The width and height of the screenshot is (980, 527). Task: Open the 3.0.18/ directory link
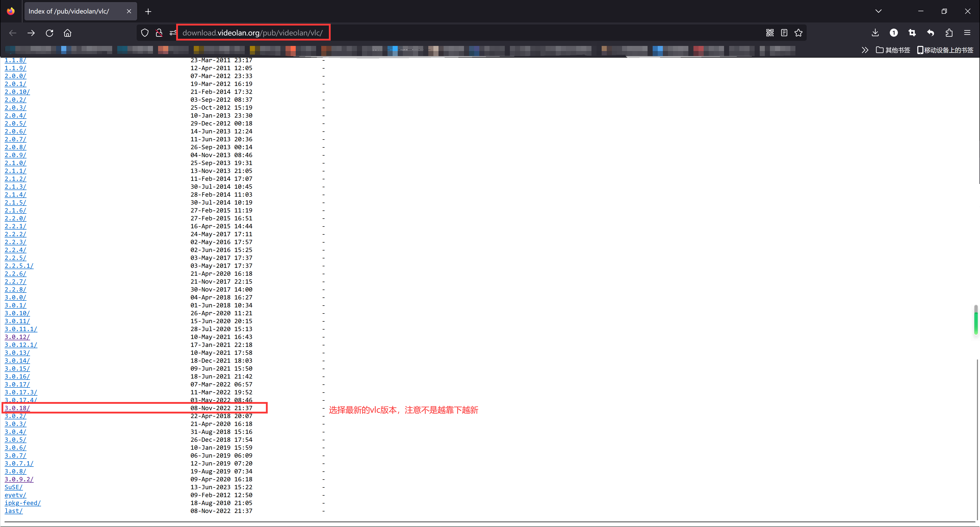pos(17,408)
